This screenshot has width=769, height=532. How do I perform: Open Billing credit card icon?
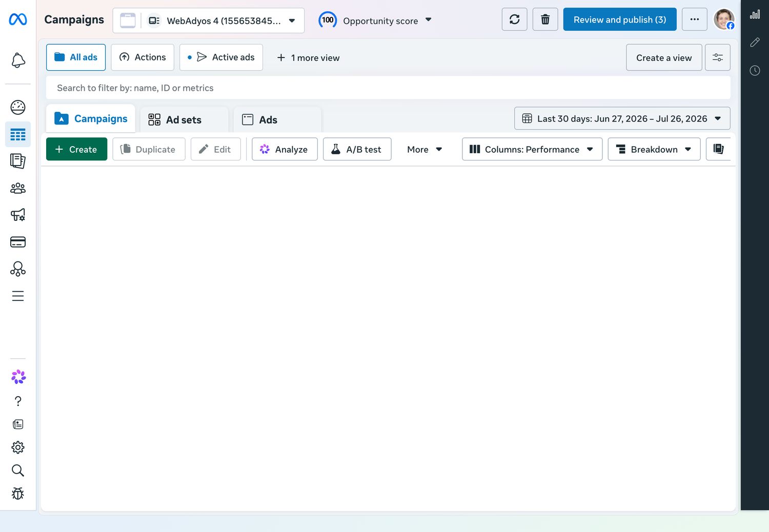pyautogui.click(x=18, y=242)
